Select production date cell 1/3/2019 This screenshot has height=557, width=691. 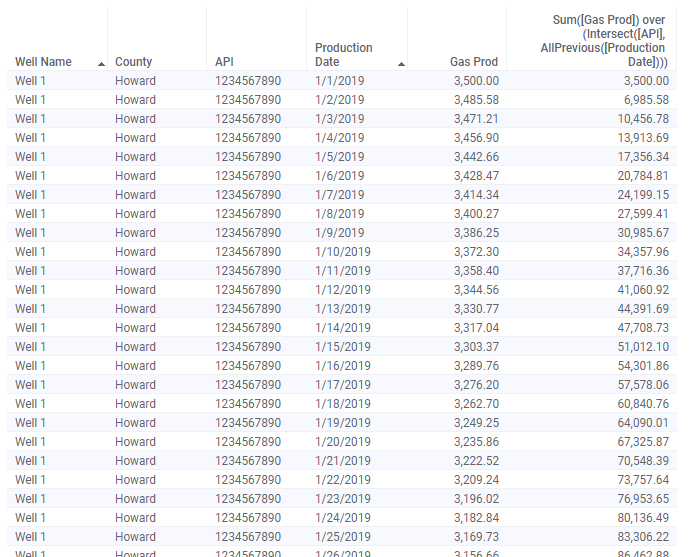coord(340,119)
